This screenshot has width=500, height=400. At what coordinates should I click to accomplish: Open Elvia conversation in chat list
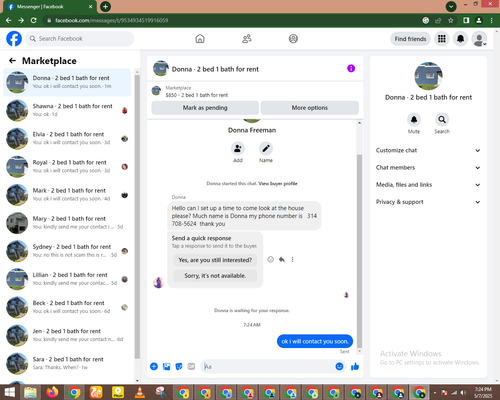(67, 138)
